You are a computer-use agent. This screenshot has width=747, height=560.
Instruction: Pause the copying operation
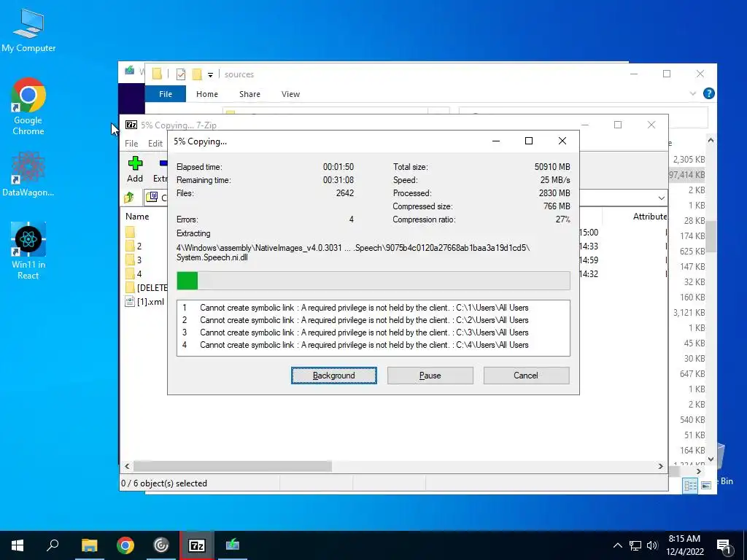coord(430,376)
